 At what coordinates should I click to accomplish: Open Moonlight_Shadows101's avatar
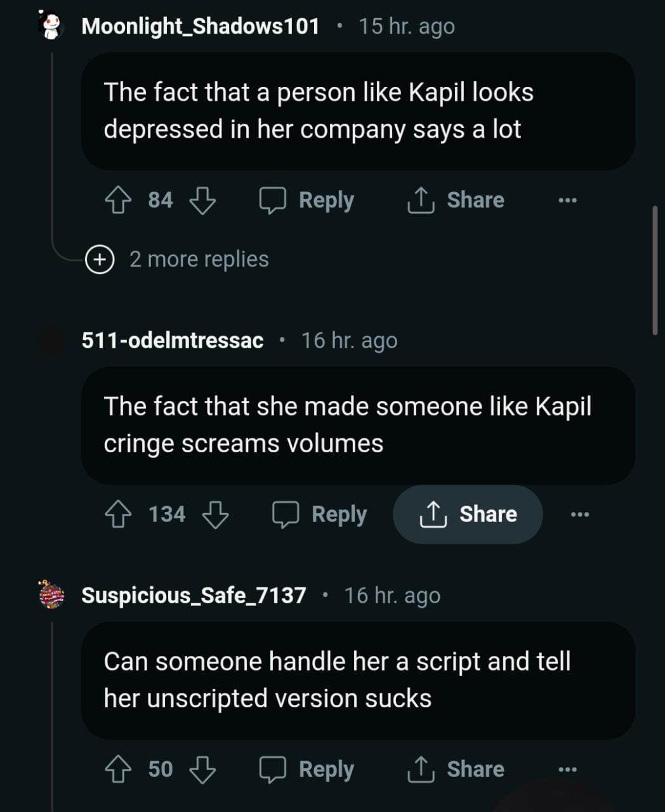(x=51, y=26)
